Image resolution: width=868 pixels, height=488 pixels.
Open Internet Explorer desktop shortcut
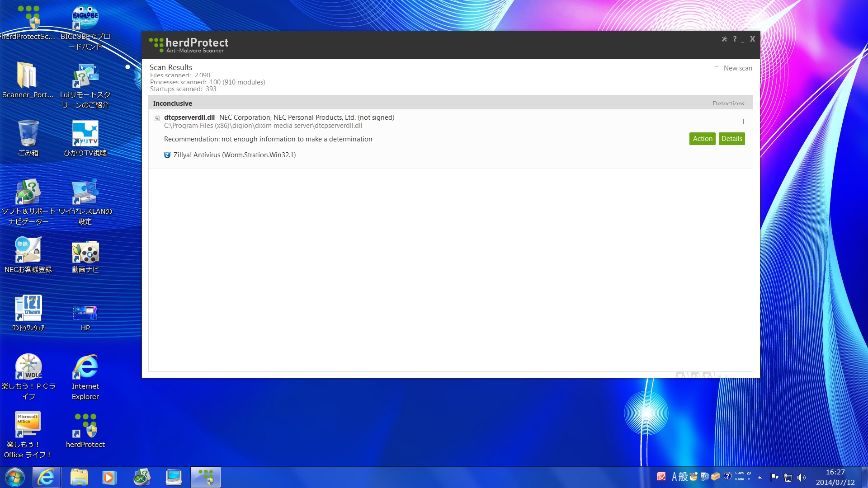click(85, 377)
